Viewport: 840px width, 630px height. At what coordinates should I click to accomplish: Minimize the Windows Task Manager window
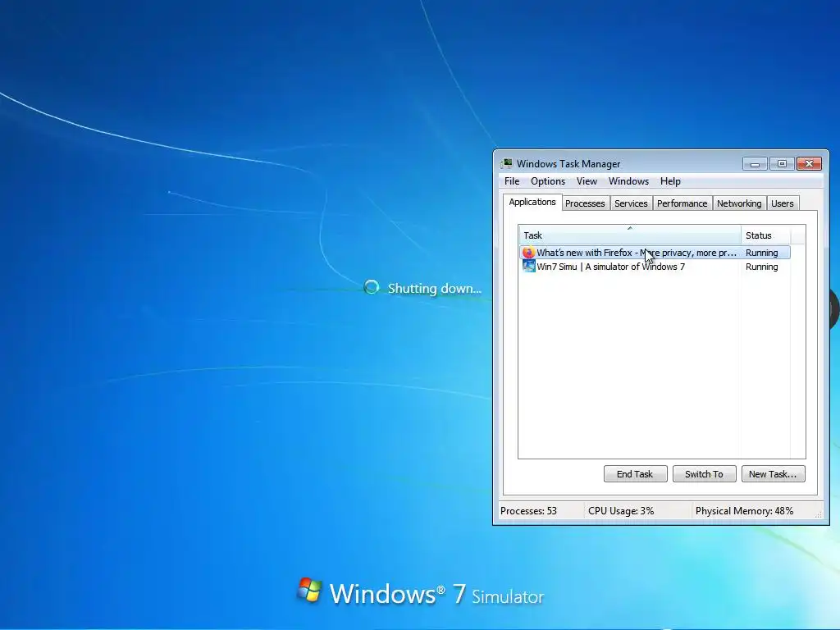[x=755, y=163]
